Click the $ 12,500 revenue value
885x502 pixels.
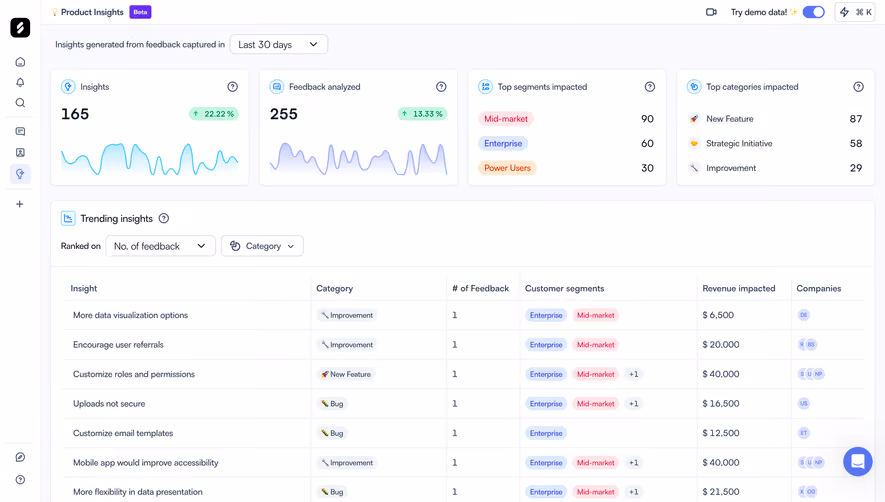721,433
